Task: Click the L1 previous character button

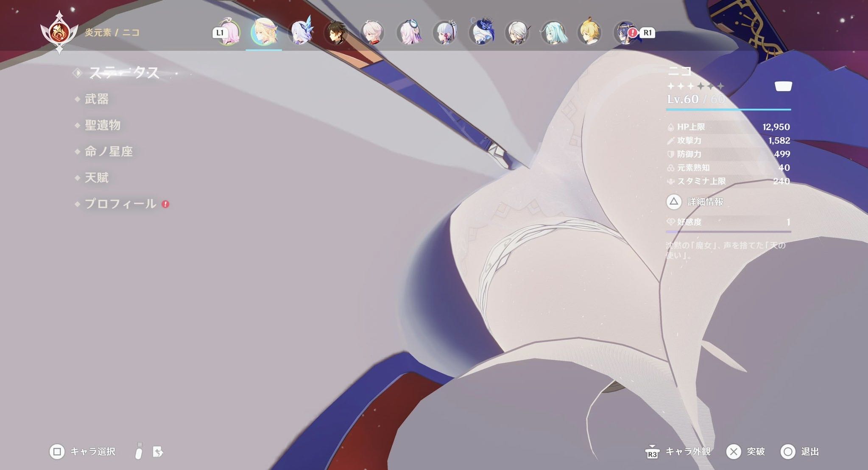Action: point(219,33)
